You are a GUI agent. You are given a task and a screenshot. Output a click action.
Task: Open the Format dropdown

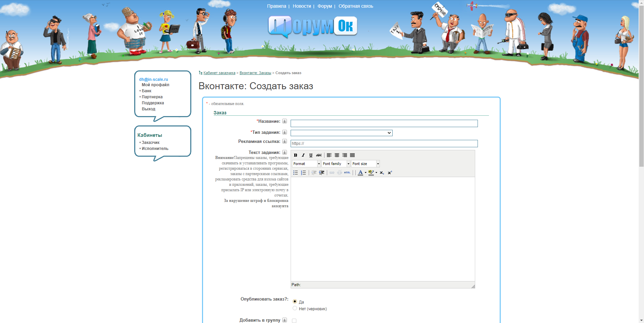[306, 164]
